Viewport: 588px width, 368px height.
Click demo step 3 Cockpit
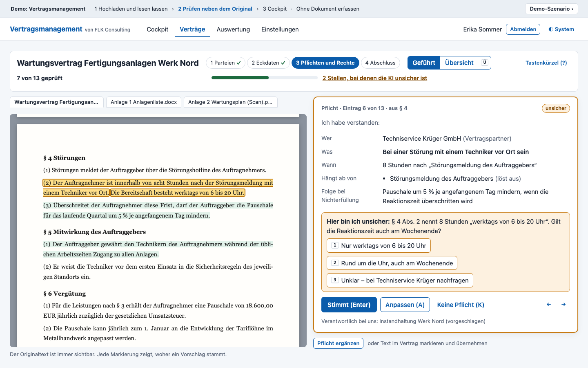point(275,9)
